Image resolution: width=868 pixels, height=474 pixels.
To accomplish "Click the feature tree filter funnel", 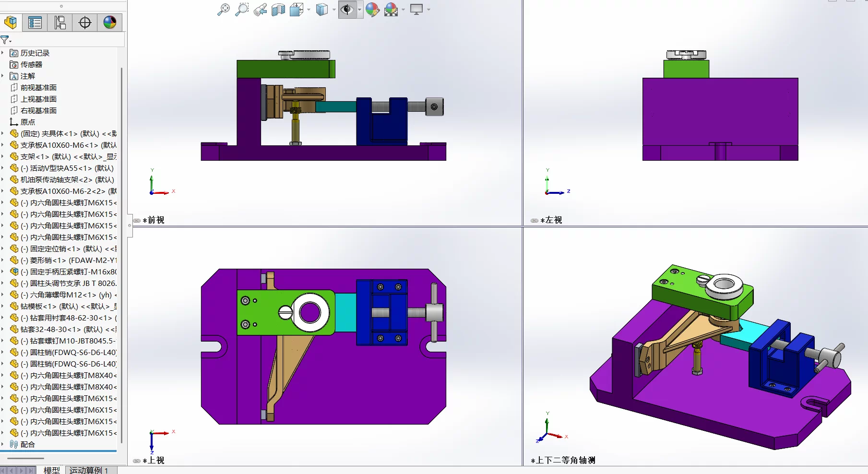I will point(5,40).
